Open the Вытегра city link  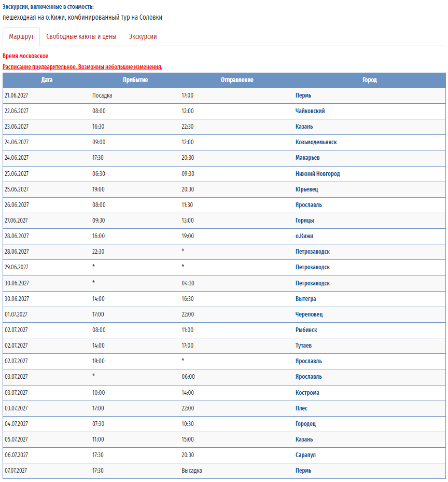click(x=305, y=299)
